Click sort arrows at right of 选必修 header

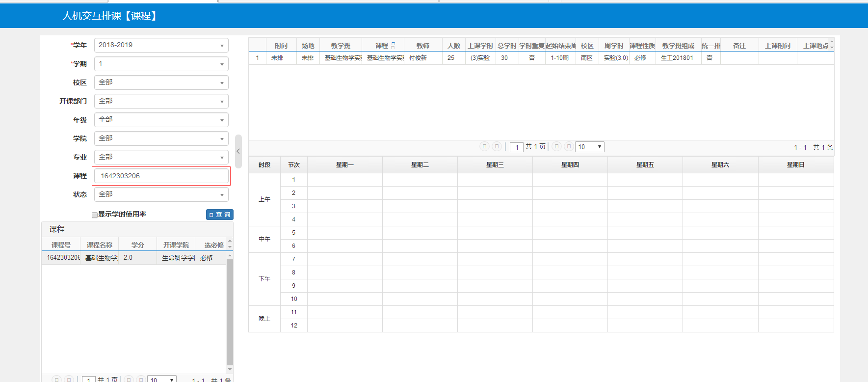(230, 244)
